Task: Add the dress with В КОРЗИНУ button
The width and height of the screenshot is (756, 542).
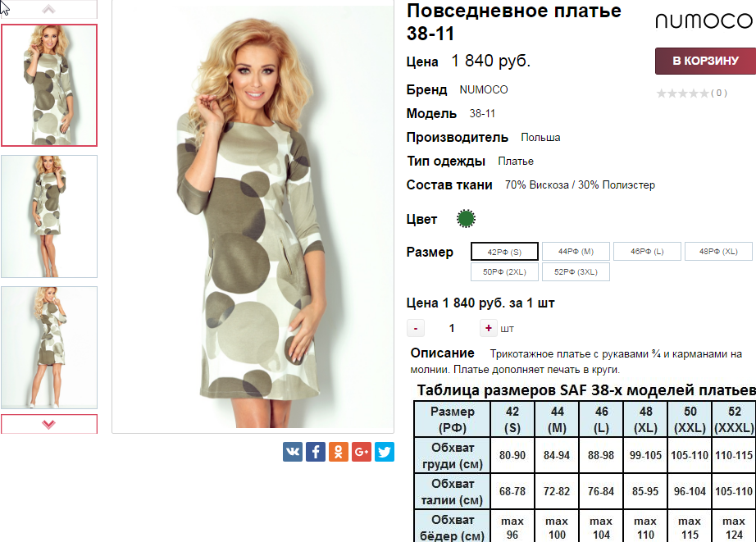Action: [x=705, y=61]
